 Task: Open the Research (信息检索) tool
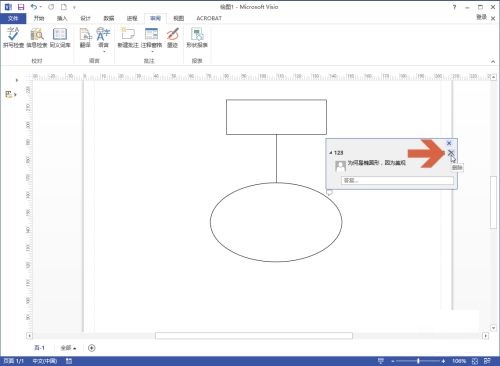pos(37,38)
